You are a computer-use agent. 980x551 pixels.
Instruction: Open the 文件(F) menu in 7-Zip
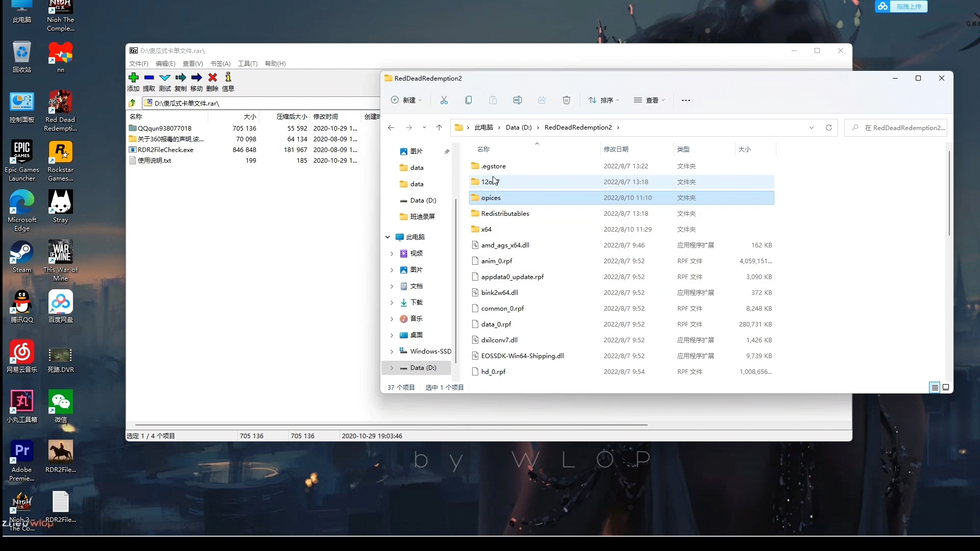(139, 64)
